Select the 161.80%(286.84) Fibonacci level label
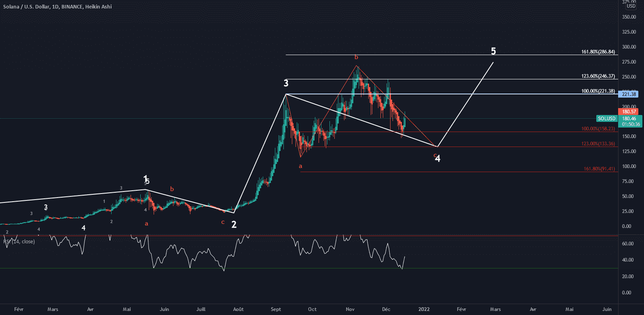This screenshot has width=644, height=315. pos(598,52)
